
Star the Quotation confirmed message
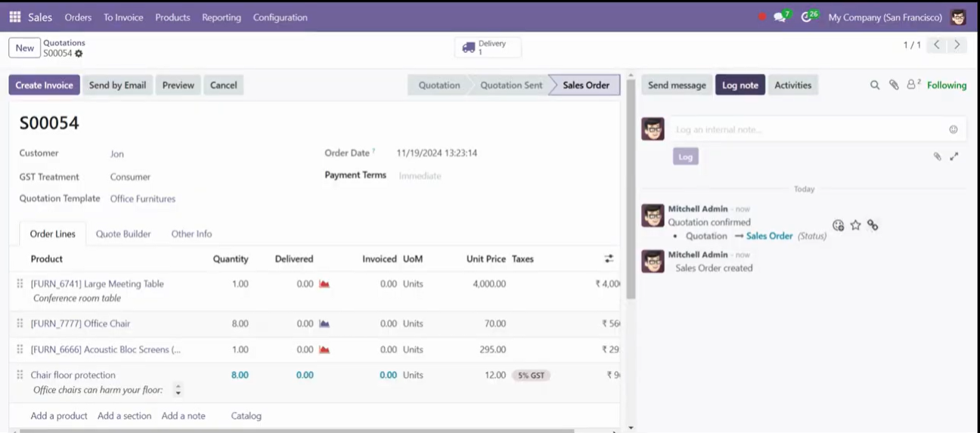(x=855, y=225)
